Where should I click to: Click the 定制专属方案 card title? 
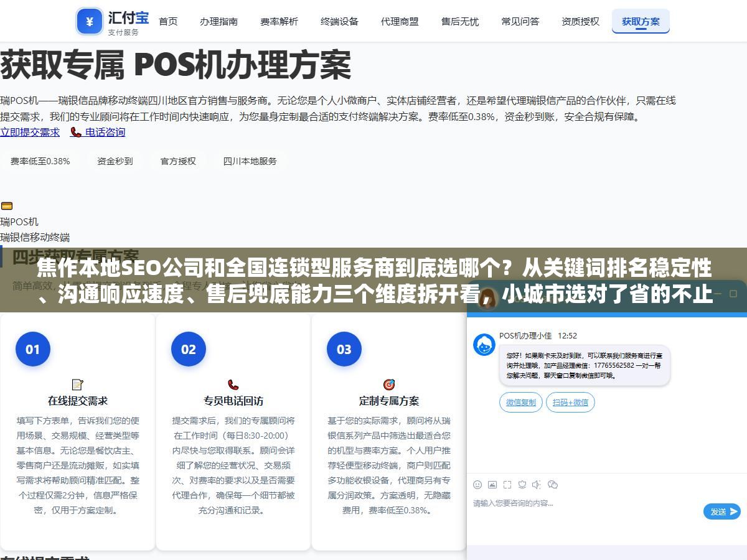click(x=389, y=401)
